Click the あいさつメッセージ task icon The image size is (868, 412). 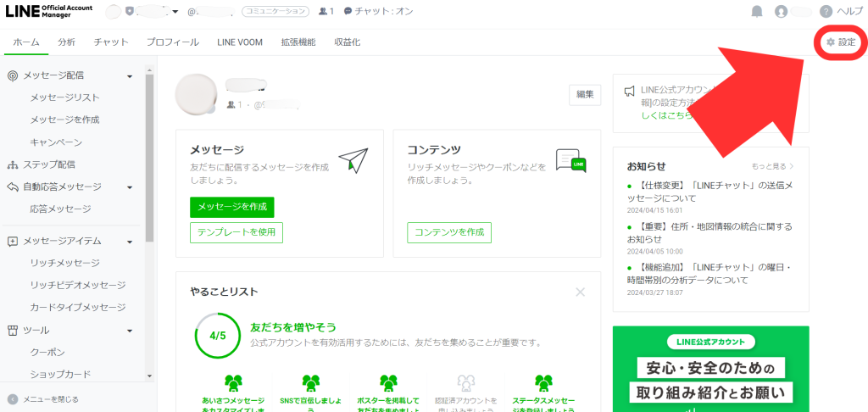[234, 382]
